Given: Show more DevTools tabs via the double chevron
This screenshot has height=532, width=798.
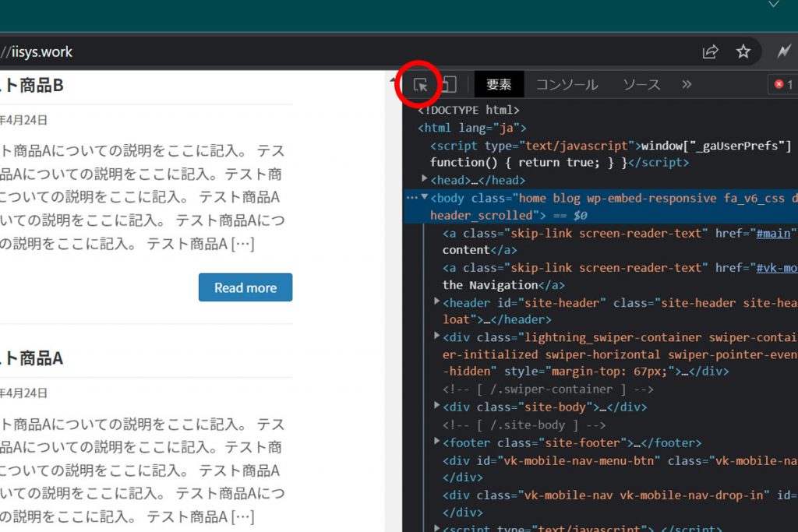Looking at the screenshot, I should point(687,84).
